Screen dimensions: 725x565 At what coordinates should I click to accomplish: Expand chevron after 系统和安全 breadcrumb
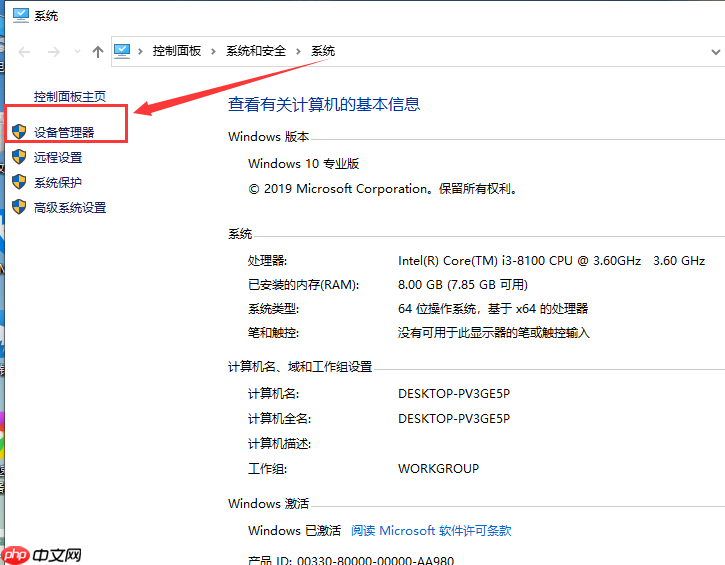pos(298,51)
